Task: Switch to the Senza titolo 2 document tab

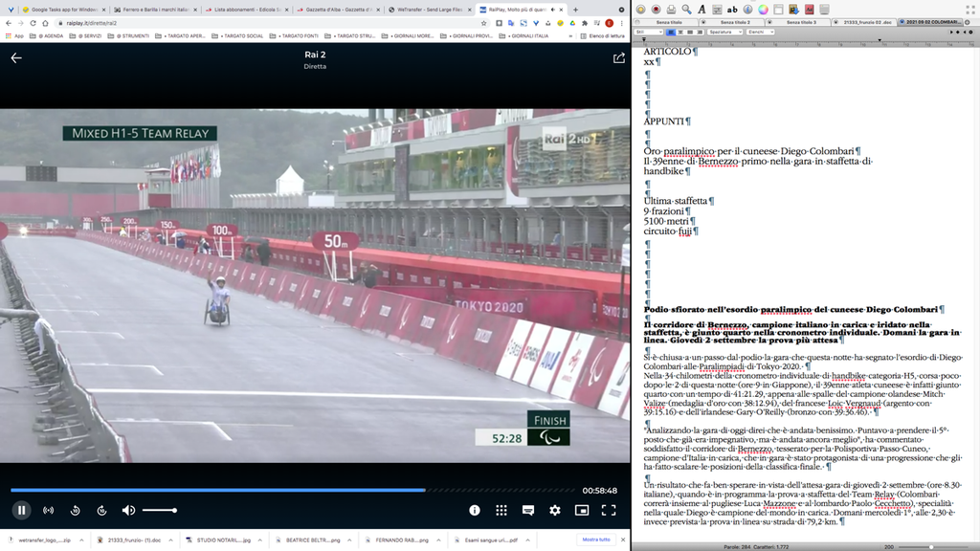Action: tap(737, 21)
